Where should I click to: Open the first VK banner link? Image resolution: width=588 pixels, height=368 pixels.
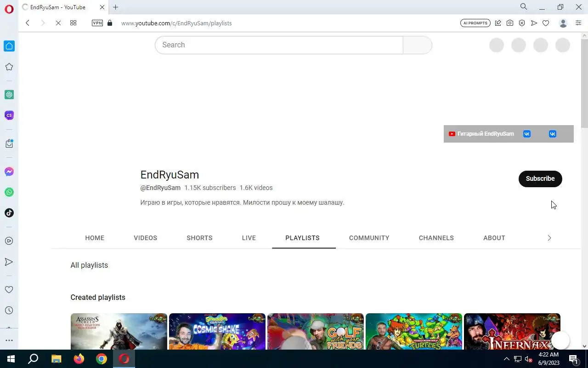click(527, 134)
